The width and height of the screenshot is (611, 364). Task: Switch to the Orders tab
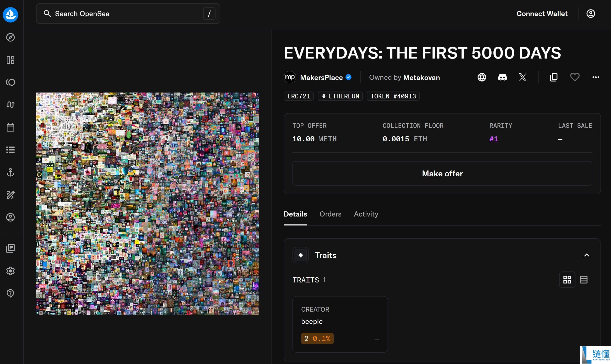click(331, 214)
